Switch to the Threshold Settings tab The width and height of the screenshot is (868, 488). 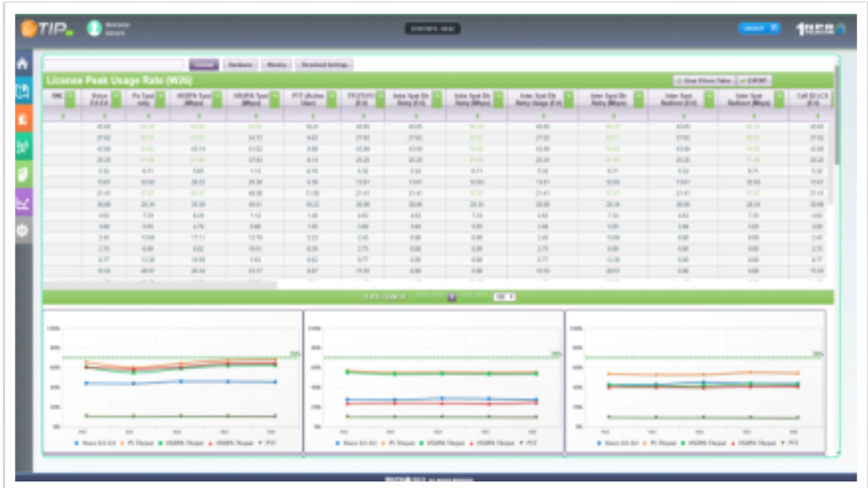point(324,65)
